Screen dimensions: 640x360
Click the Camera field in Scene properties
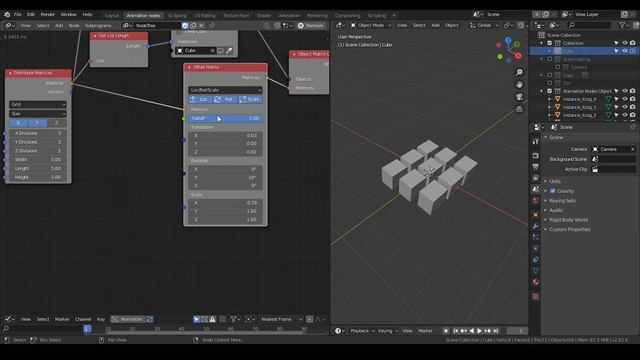point(613,149)
